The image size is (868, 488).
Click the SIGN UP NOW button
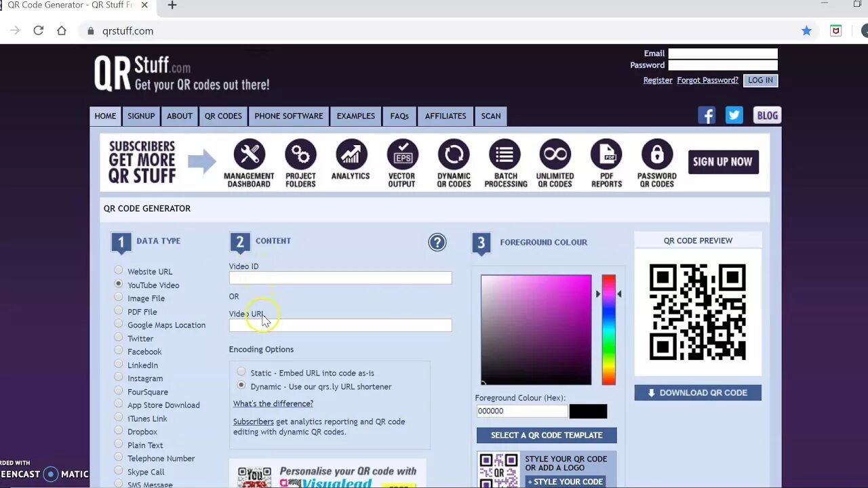click(723, 162)
